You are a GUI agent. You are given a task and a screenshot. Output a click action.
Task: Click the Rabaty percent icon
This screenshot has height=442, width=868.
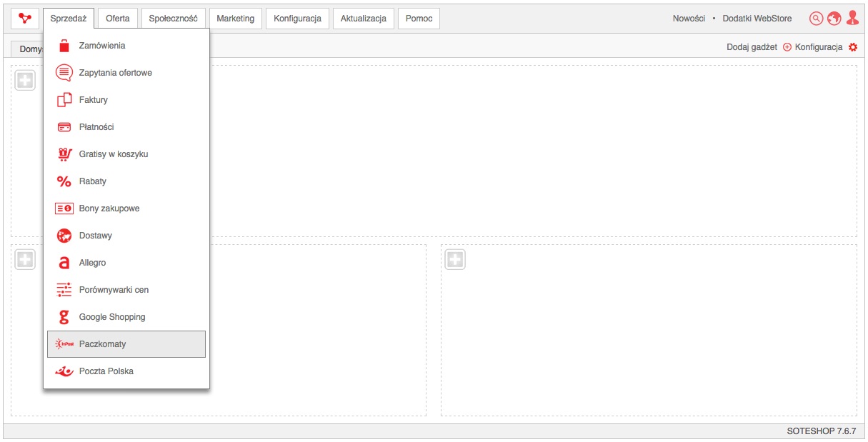point(64,181)
